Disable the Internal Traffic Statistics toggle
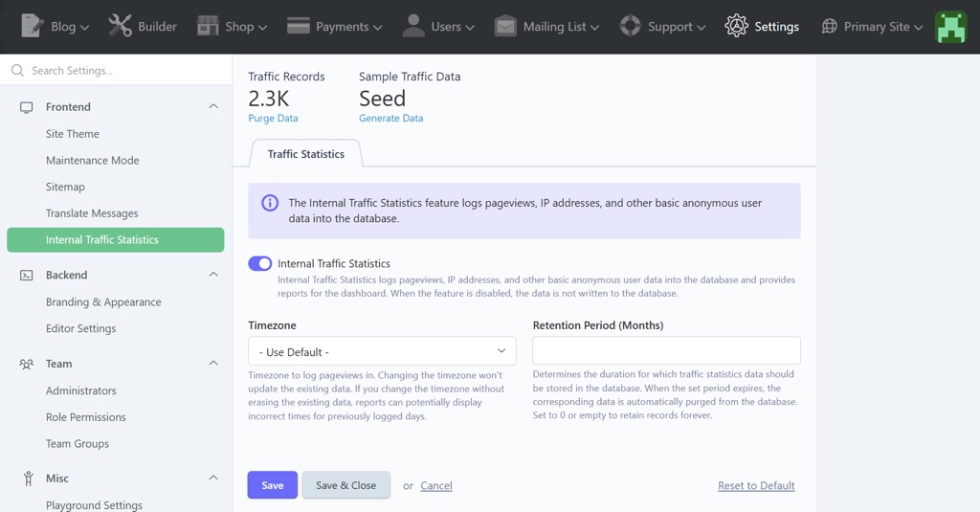Viewport: 980px width, 512px height. coord(260,263)
